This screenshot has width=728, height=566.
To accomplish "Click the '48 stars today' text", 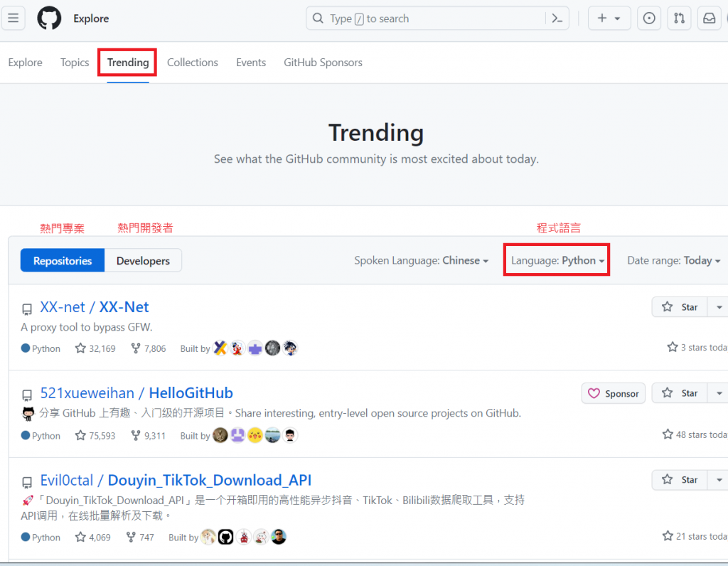I will pos(695,434).
